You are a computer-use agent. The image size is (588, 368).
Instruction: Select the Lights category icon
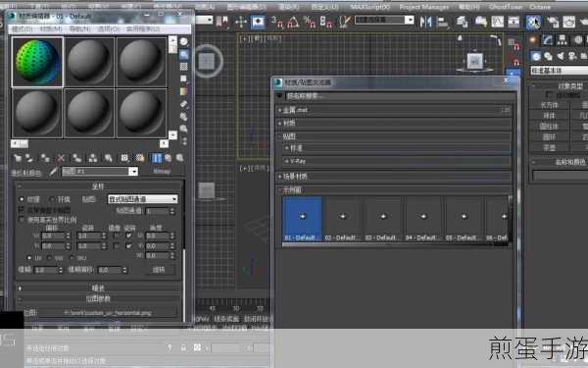[x=560, y=56]
